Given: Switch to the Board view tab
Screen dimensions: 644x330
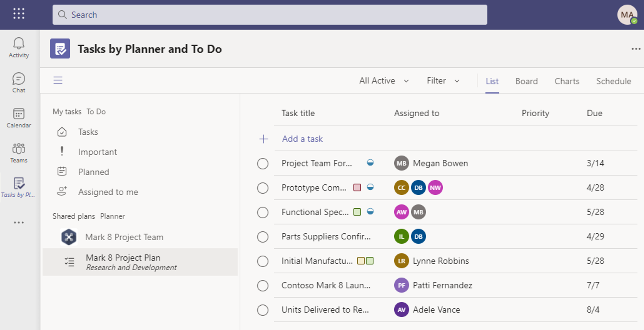Looking at the screenshot, I should (526, 81).
